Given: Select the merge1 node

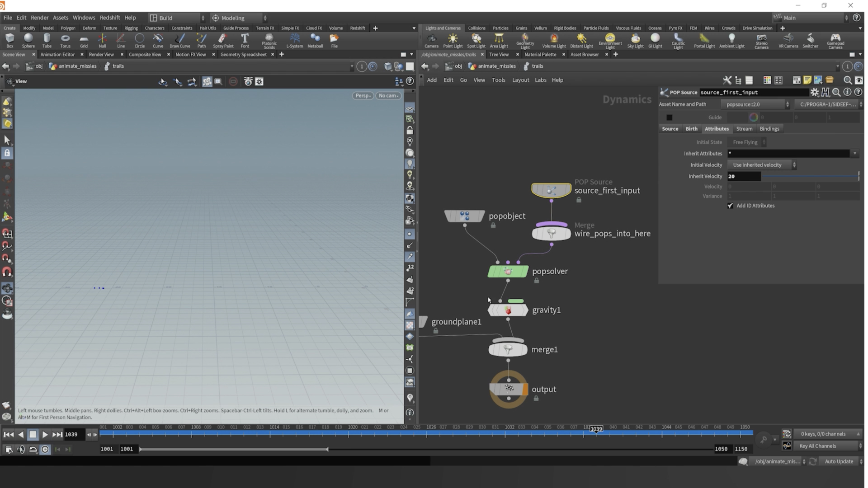Looking at the screenshot, I should tap(508, 349).
